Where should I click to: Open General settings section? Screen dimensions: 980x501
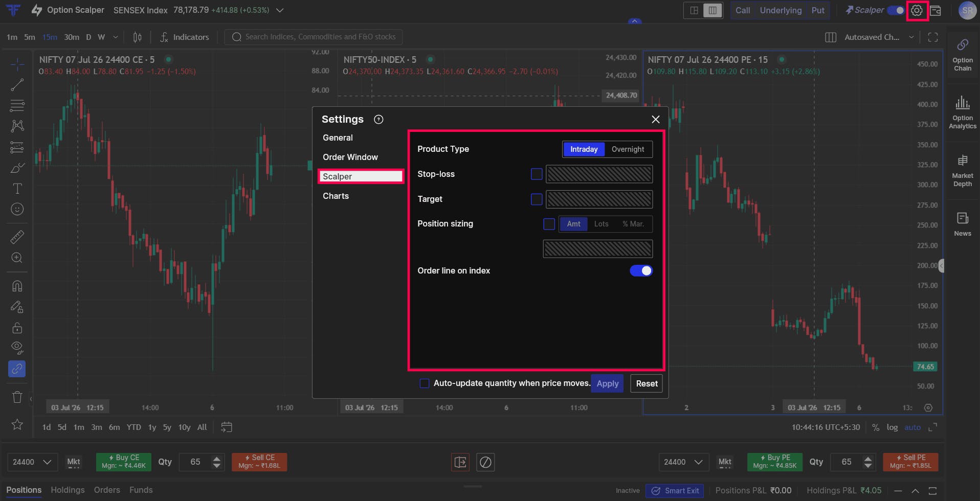coord(338,138)
